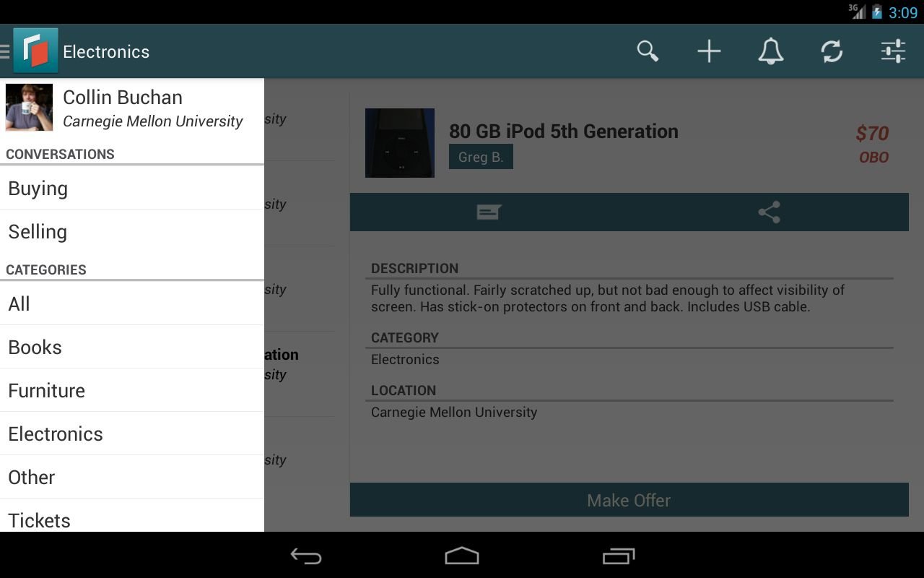Tap the DESCRIPTION heading
The image size is (924, 578).
414,268
